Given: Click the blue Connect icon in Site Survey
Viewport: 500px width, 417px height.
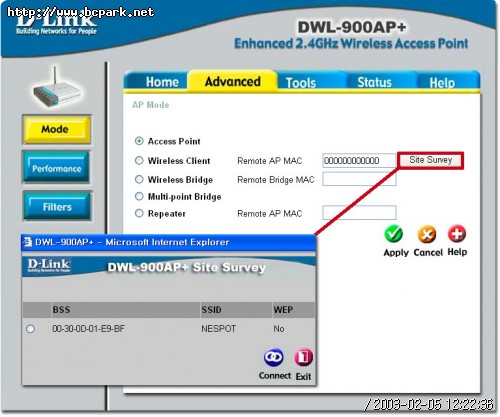Looking at the screenshot, I should (x=274, y=357).
